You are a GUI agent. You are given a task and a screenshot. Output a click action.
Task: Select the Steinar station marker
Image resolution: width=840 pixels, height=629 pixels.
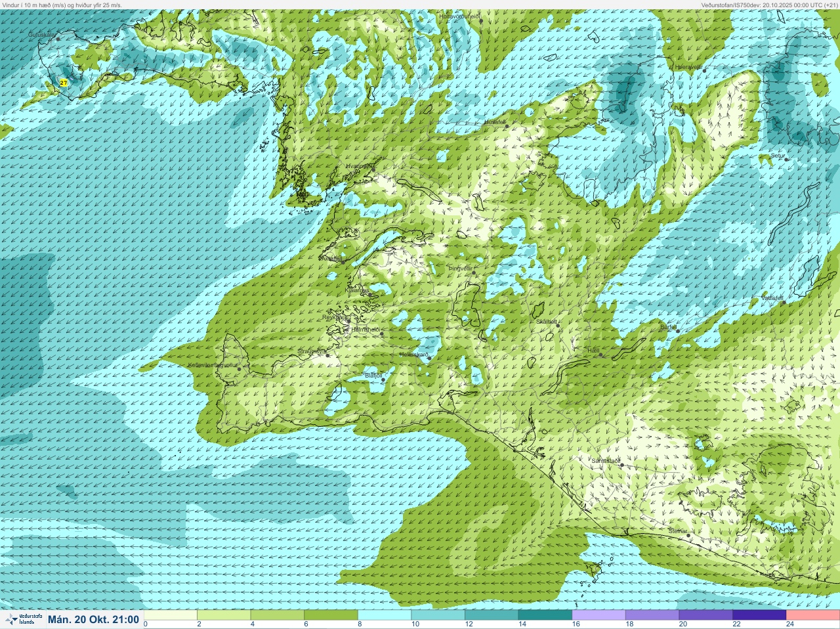point(688,535)
